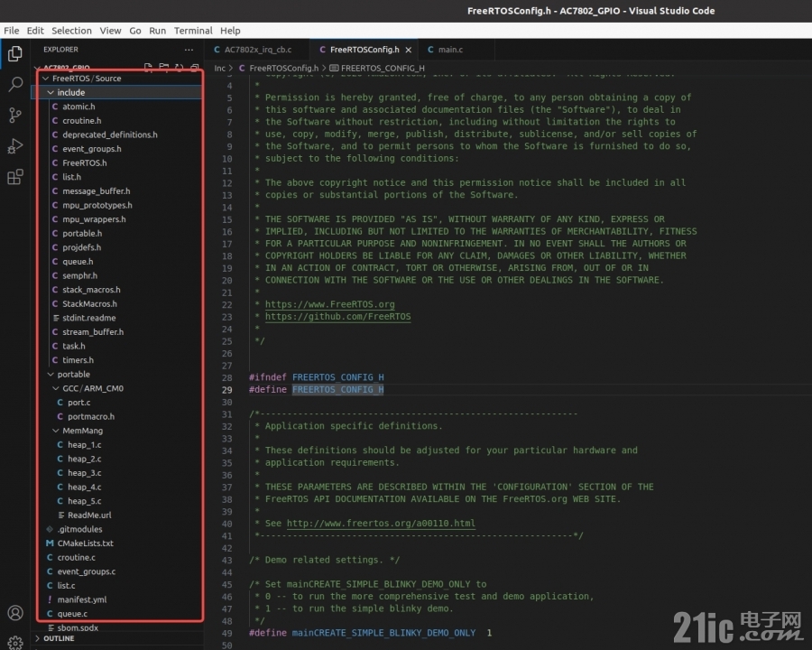
Task: Click Inc in the breadcrumb
Action: point(219,68)
